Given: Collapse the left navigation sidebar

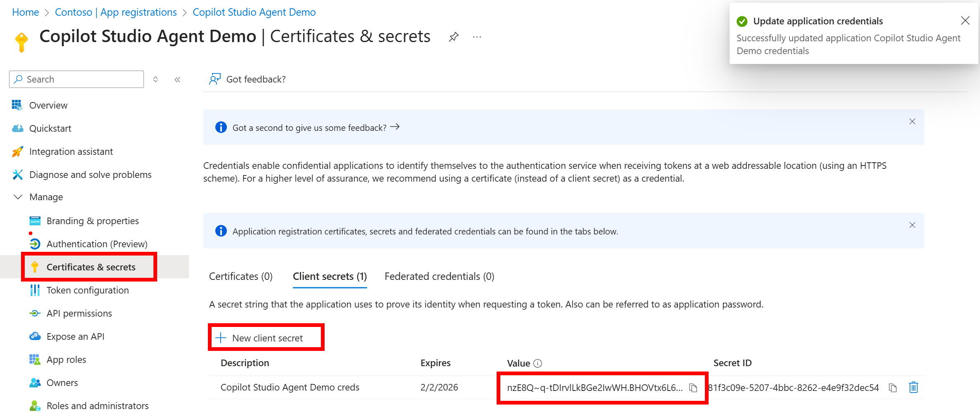Looking at the screenshot, I should click(177, 79).
